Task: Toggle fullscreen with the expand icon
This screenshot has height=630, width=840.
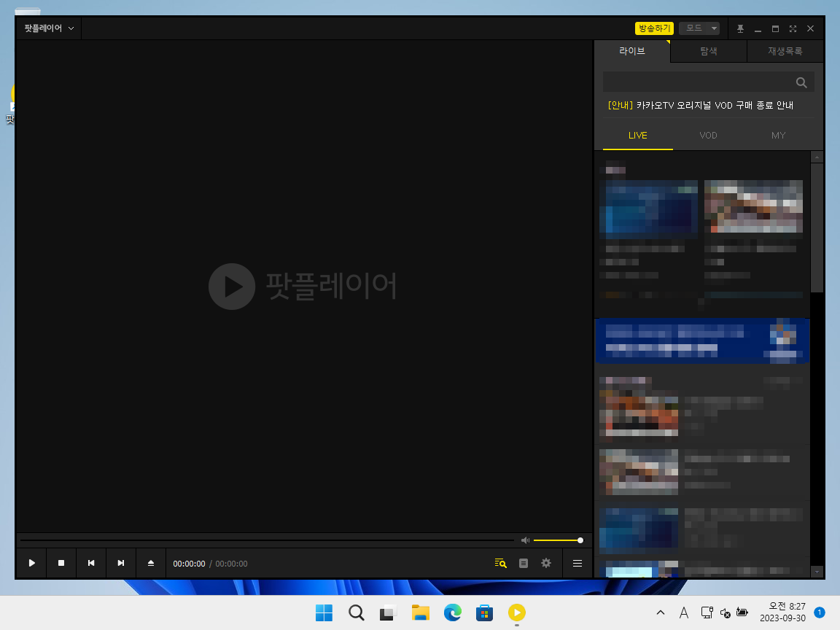Action: (793, 29)
